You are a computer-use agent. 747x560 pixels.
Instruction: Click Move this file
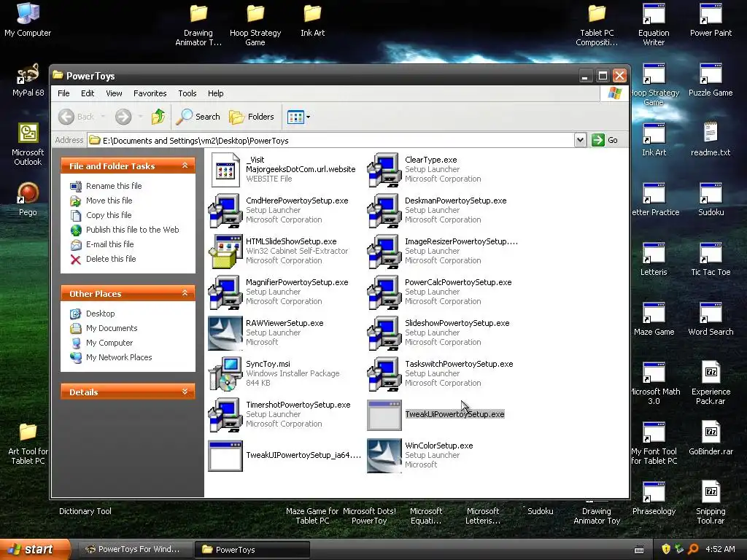coord(101,201)
